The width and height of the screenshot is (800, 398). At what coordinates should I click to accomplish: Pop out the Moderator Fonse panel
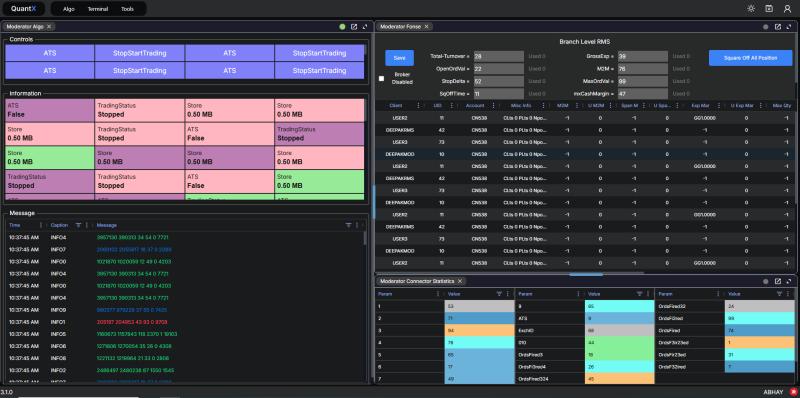[x=778, y=27]
